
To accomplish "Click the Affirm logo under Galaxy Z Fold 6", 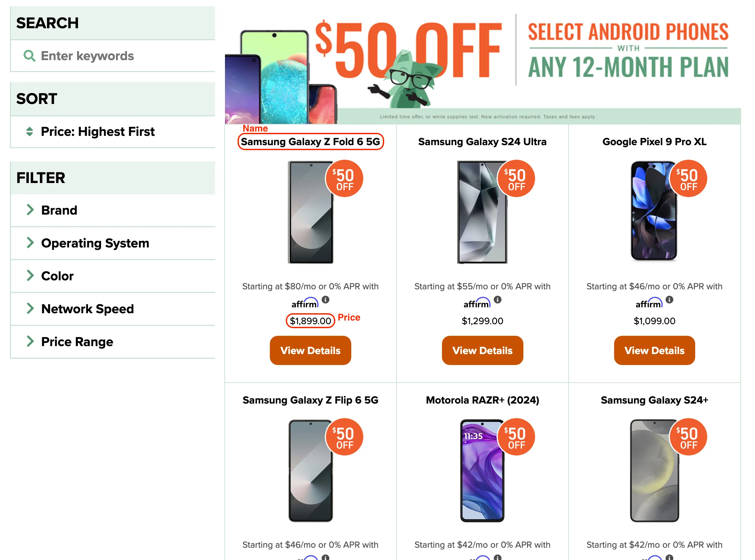I will (305, 303).
